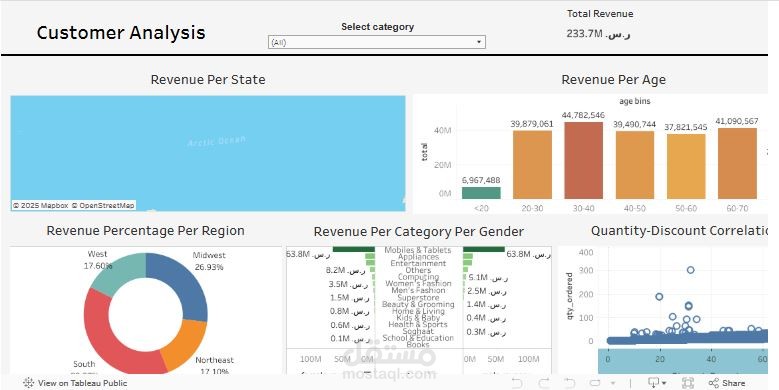
Task: Click the Revenue Per Age heading
Action: pyautogui.click(x=614, y=79)
